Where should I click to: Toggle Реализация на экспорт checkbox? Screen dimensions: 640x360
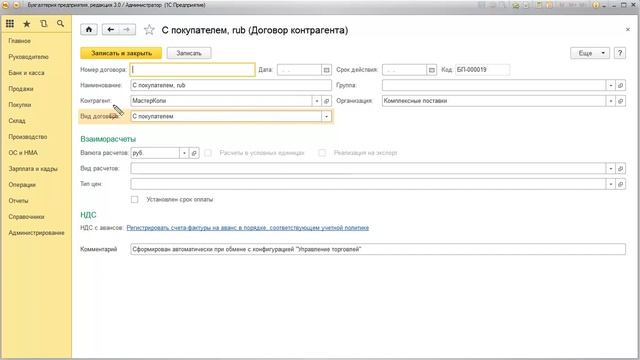pos(322,153)
